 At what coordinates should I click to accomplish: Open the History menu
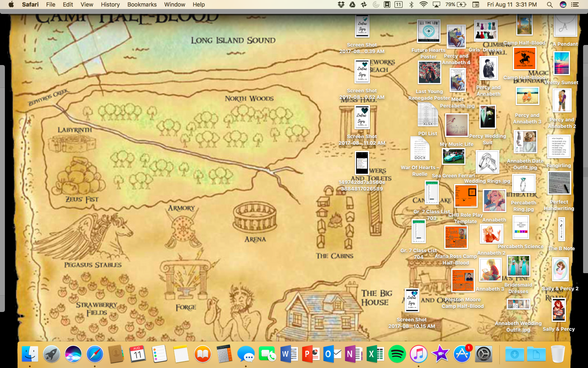110,4
